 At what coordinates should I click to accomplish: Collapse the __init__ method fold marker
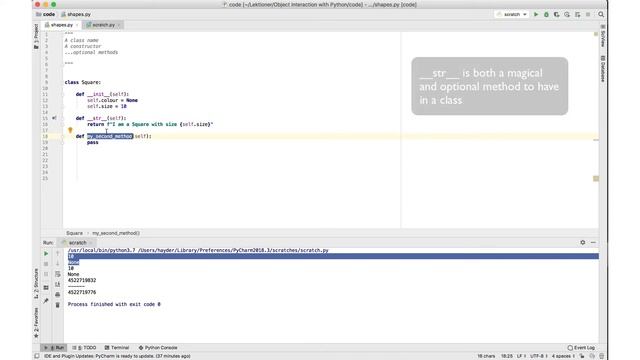pos(62,94)
